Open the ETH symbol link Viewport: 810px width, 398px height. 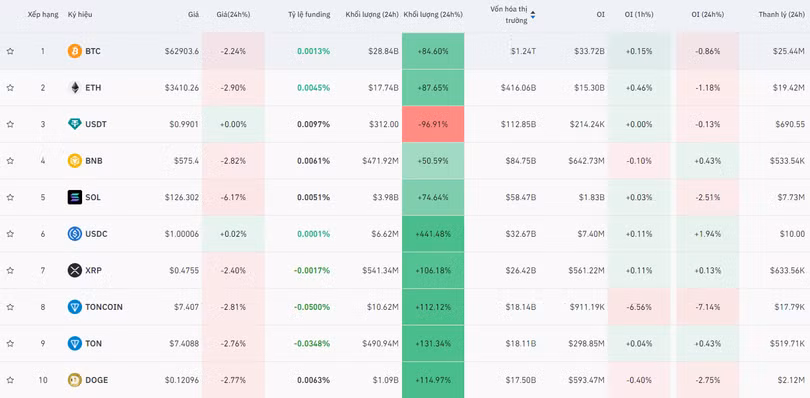point(93,88)
